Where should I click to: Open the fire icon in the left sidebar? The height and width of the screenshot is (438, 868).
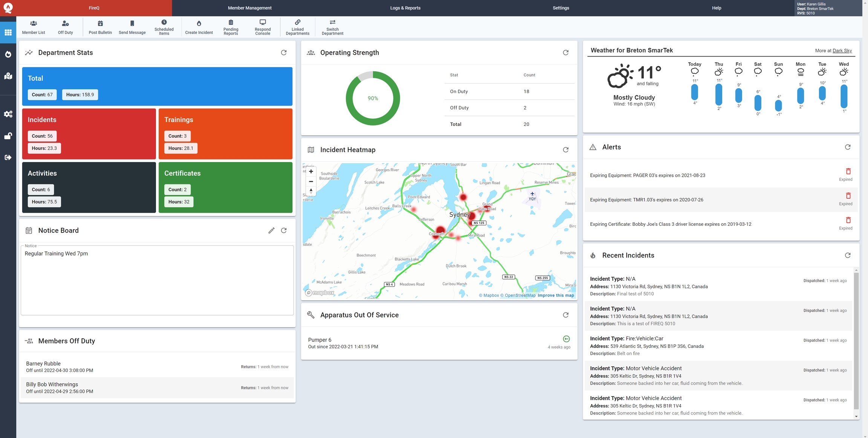[8, 54]
